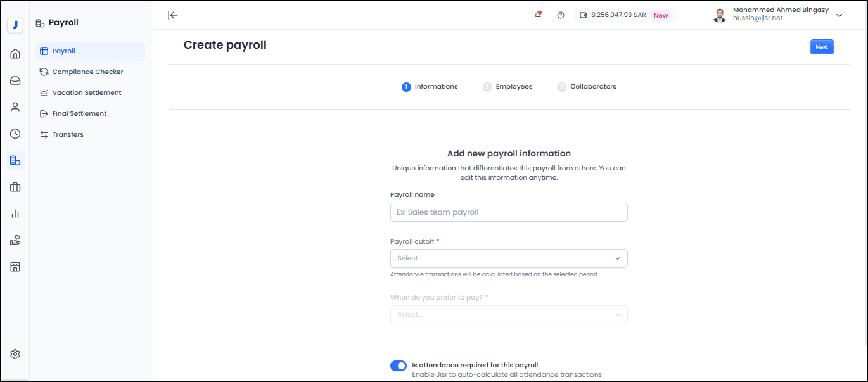Open the Payroll cutoff dropdown

508,258
